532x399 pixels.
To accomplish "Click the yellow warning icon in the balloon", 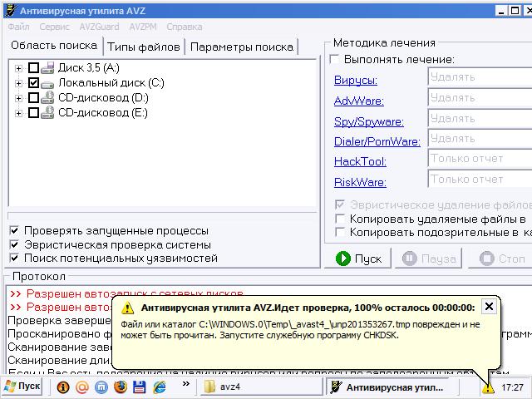I will 127,308.
